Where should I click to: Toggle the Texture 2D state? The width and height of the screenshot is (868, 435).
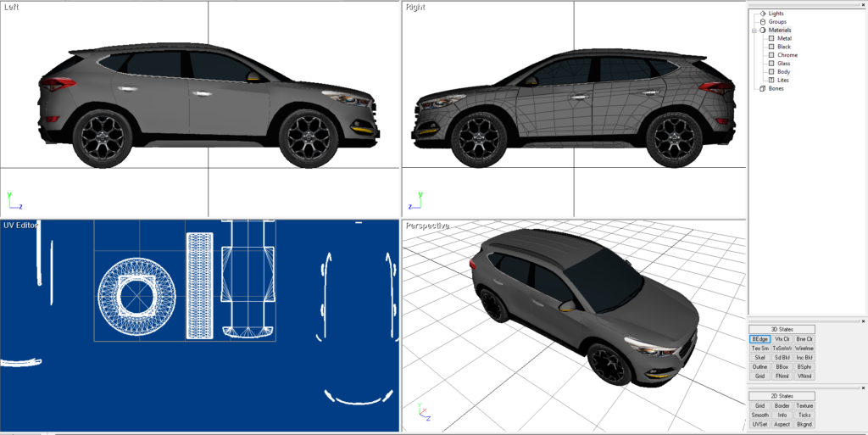[x=804, y=406]
